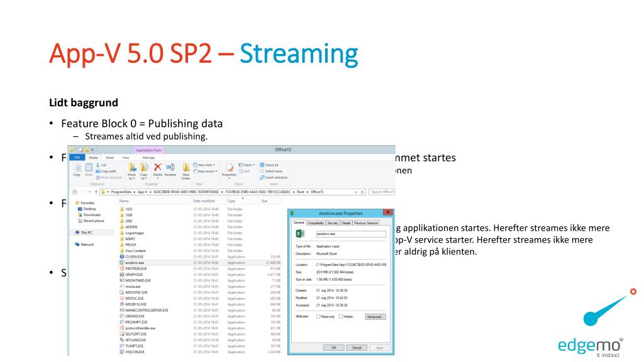The image size is (644, 362).
Task: Switch to the Details tab in Properties
Action: (x=347, y=223)
